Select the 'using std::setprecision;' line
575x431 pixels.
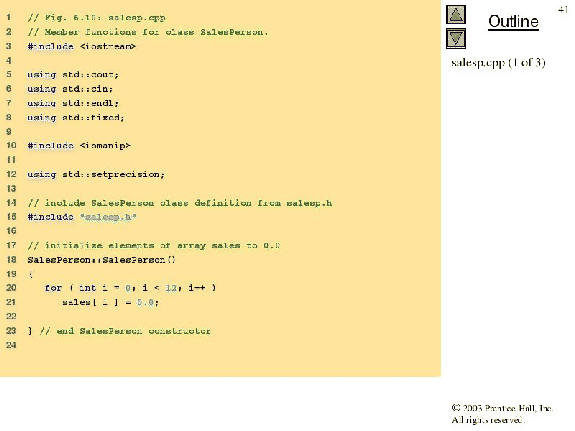96,175
